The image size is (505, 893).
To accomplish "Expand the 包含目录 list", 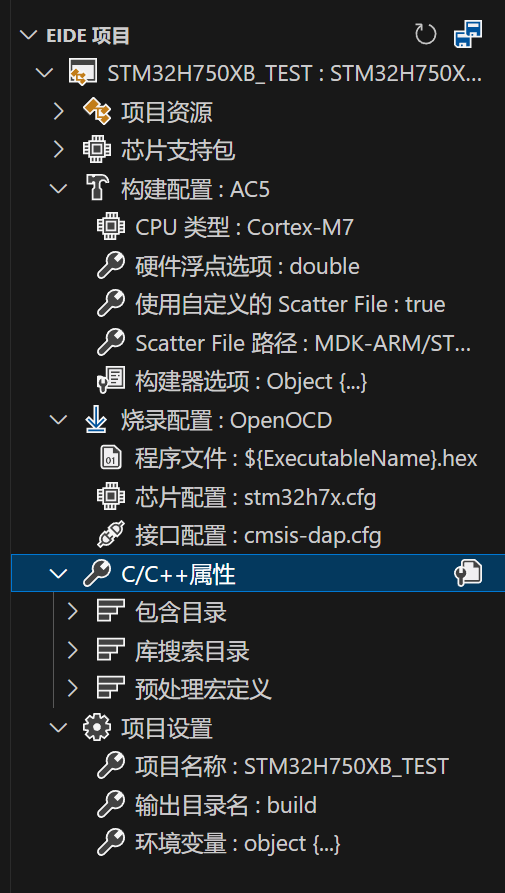I will (72, 612).
